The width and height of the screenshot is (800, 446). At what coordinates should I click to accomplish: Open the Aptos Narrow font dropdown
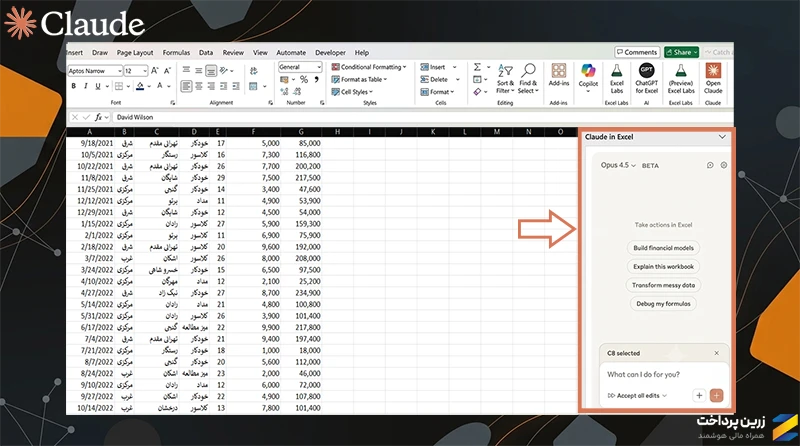[x=120, y=71]
